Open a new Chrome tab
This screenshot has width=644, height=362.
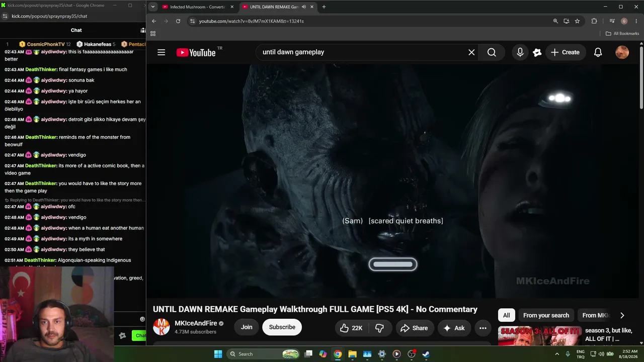324,7
